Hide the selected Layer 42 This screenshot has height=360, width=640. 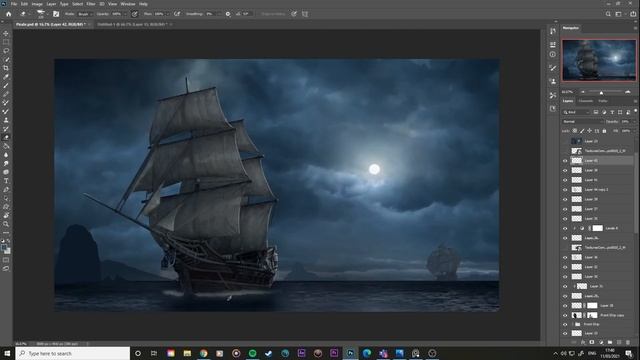click(565, 161)
